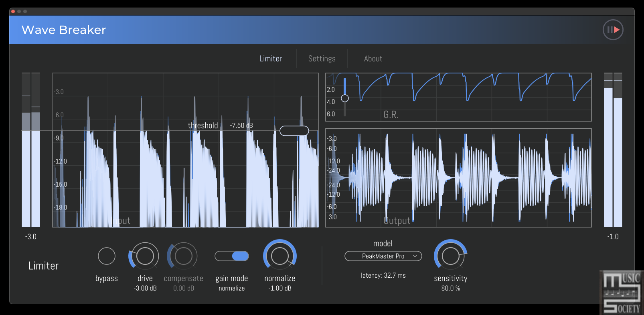644x315 pixels.
Task: Switch to the Limiter tab
Action: [271, 59]
